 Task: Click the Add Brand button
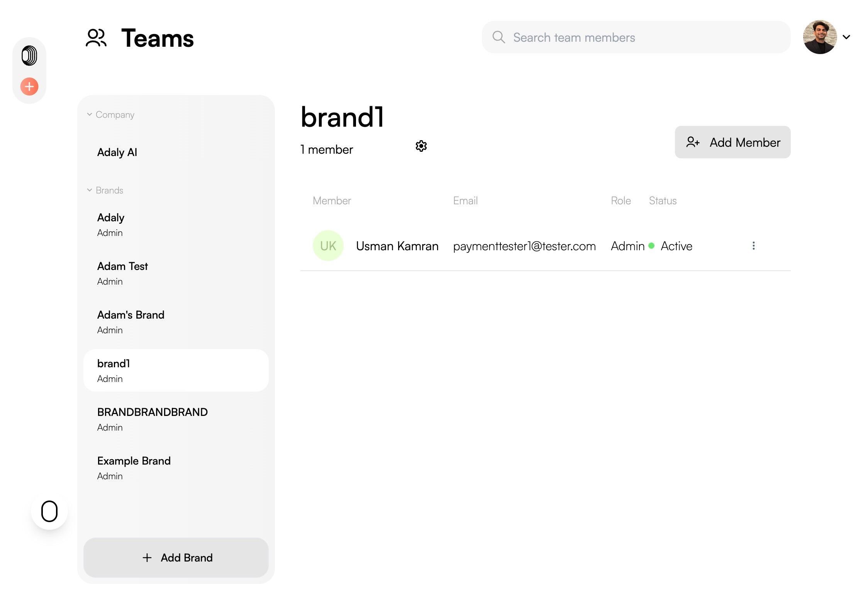[x=176, y=557]
